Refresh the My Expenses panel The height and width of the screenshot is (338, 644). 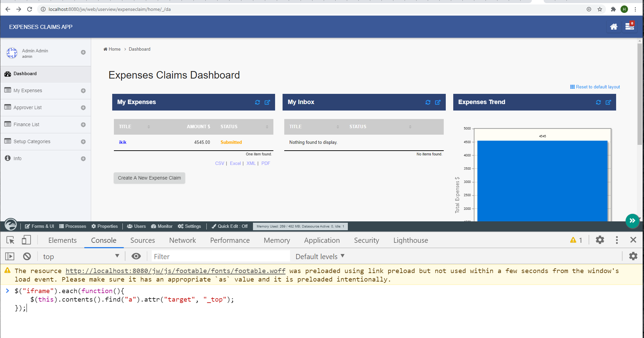(257, 102)
